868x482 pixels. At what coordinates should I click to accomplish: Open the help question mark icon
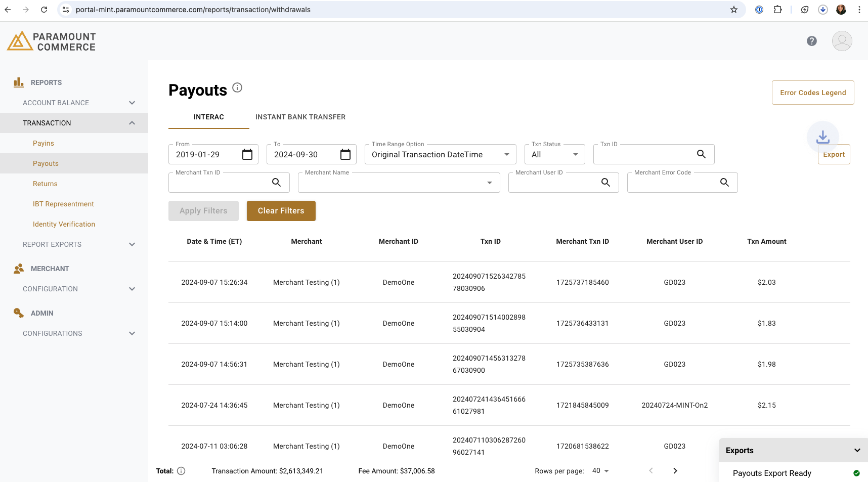(x=812, y=41)
